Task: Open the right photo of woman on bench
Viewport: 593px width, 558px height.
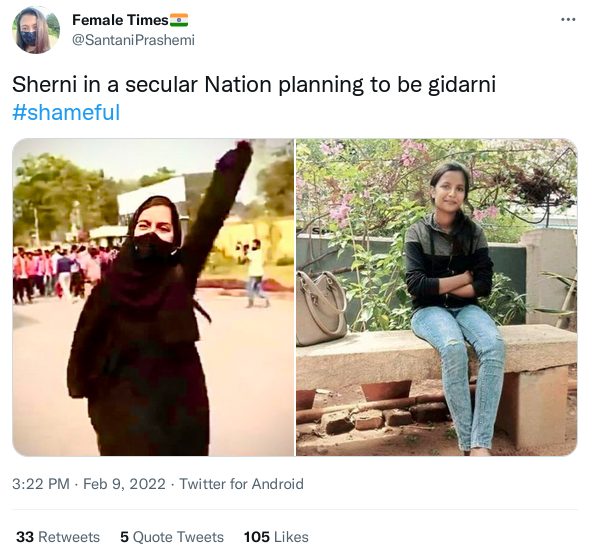Action: tap(436, 297)
